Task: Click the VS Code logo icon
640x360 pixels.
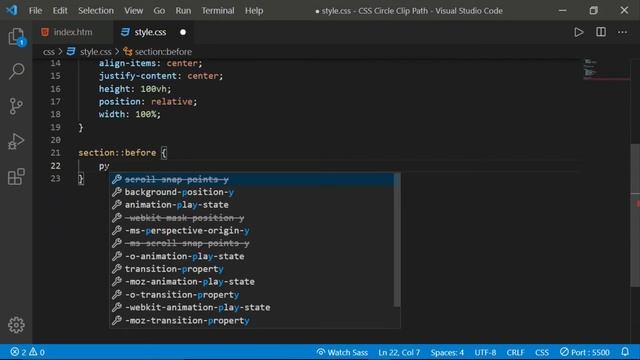Action: click(12, 10)
